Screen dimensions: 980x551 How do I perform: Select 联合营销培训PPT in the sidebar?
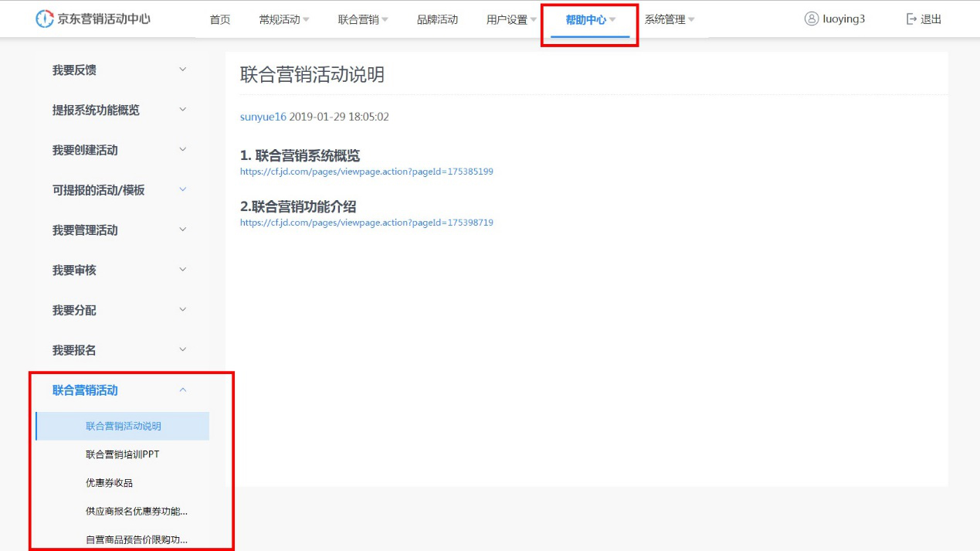122,454
